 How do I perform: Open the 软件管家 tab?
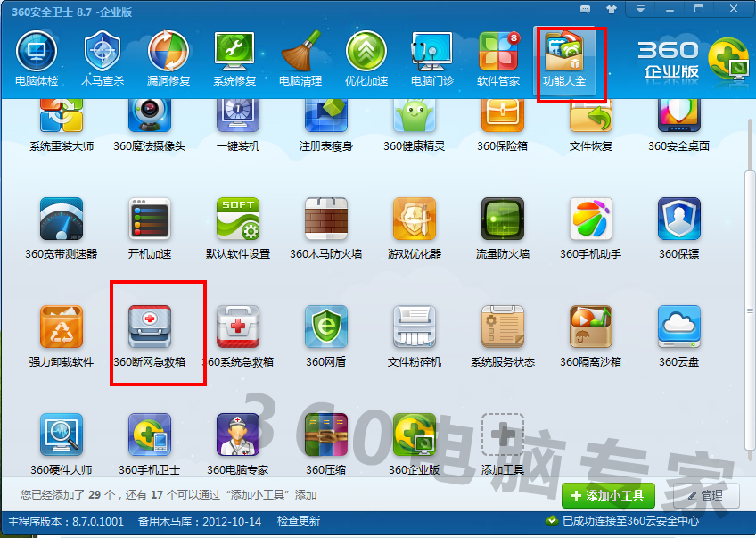[498, 59]
